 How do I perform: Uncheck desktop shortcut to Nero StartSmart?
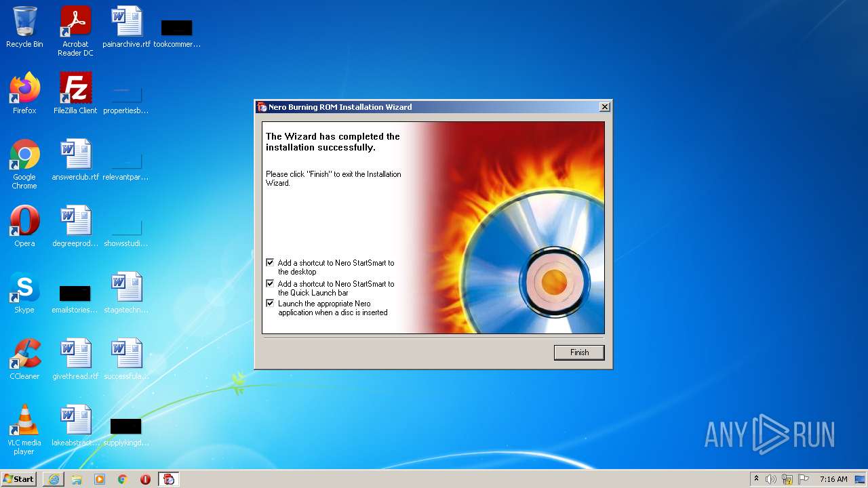270,262
